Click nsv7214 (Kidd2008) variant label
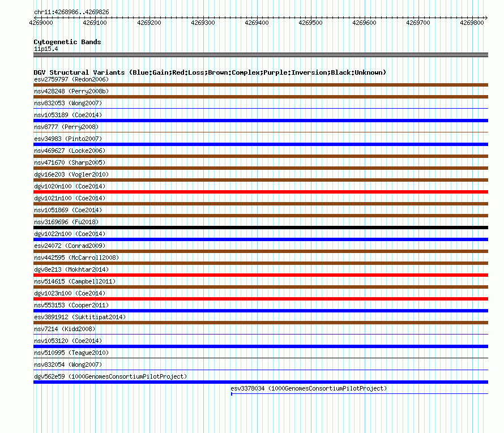The width and height of the screenshot is (504, 433). click(65, 329)
